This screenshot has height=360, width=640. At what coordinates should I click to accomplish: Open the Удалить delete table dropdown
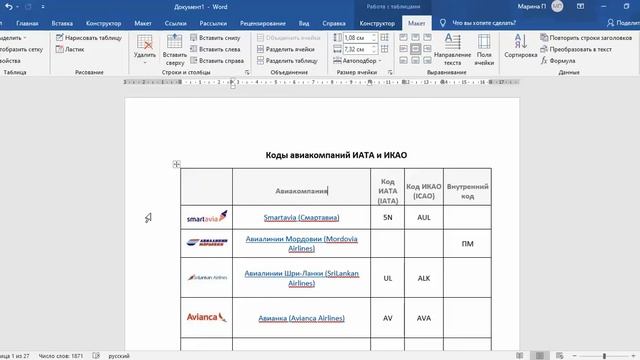click(144, 50)
